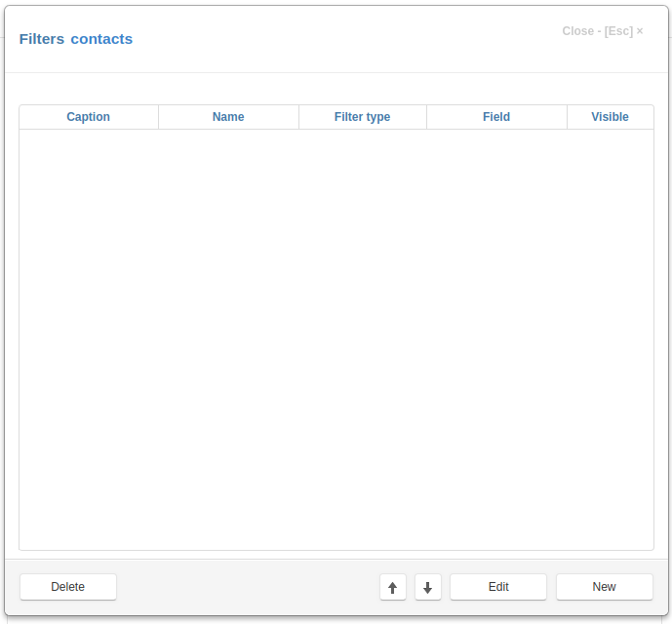Create a New filter
The width and height of the screenshot is (672, 624).
coord(605,587)
